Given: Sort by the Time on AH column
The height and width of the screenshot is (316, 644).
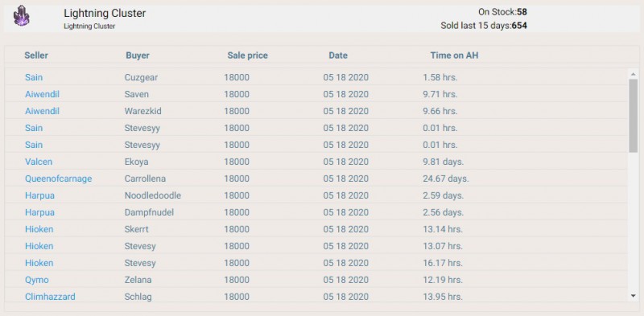Looking at the screenshot, I should click(454, 55).
